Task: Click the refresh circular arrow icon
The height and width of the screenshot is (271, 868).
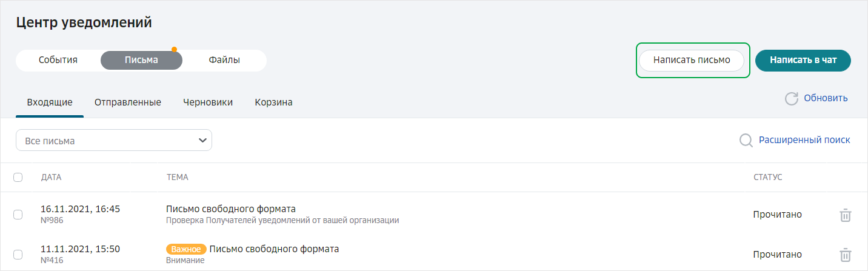Action: click(x=791, y=99)
